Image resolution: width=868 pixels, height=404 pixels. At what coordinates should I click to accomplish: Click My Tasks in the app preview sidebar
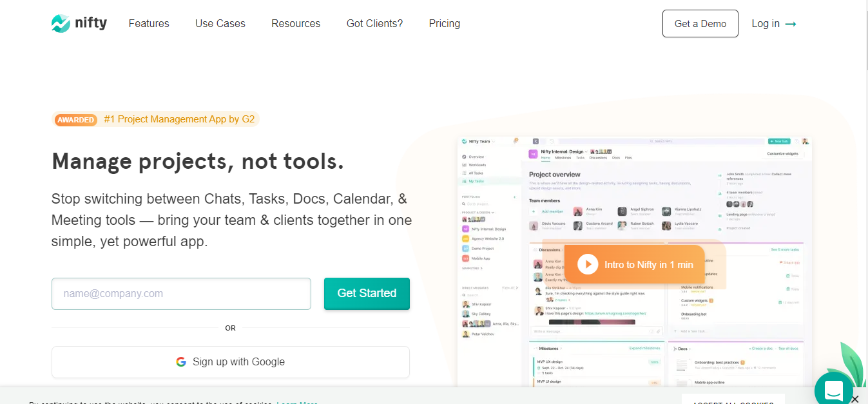pyautogui.click(x=472, y=181)
